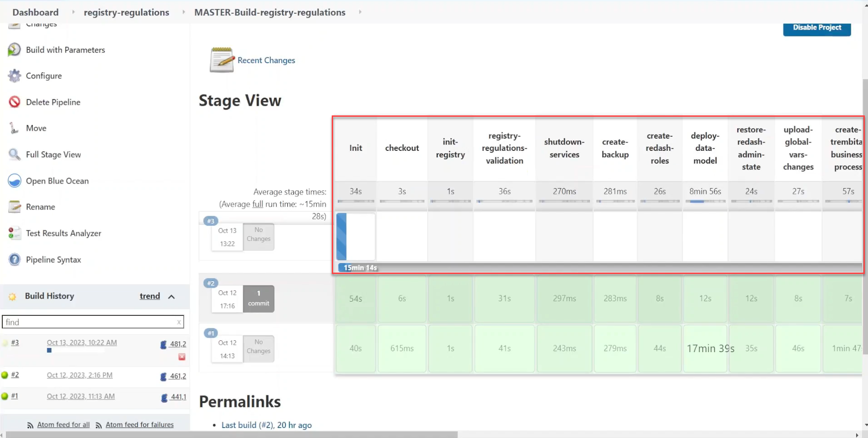The width and height of the screenshot is (868, 438).
Task: Select the Move menu entry
Action: [36, 128]
